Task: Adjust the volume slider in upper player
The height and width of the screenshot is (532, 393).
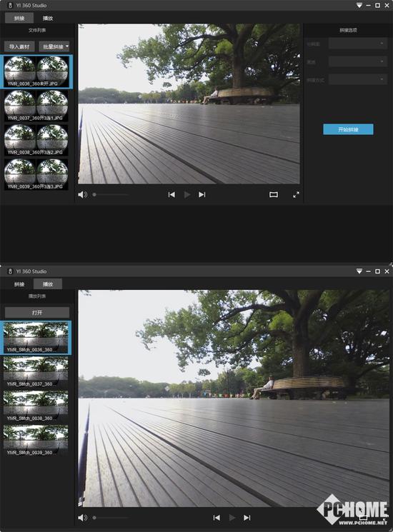Action: click(x=110, y=195)
